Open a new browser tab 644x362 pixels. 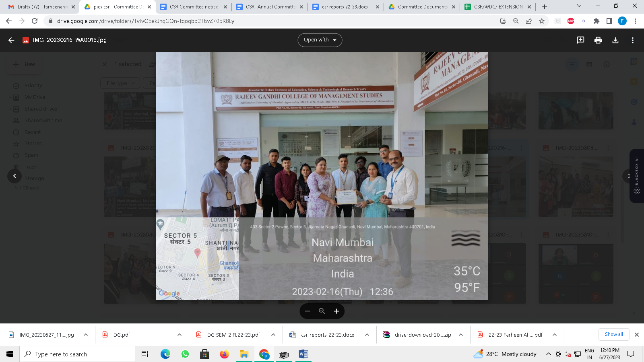545,7
